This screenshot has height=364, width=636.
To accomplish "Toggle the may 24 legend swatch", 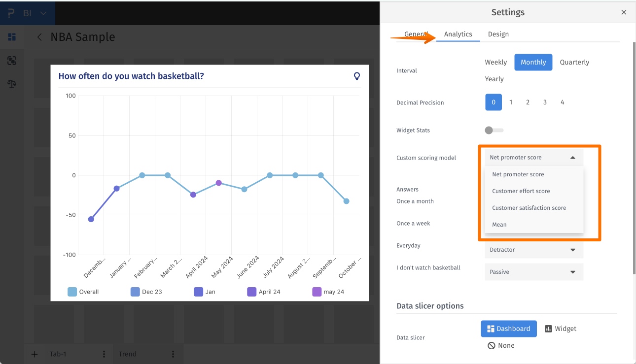I will coord(317,292).
